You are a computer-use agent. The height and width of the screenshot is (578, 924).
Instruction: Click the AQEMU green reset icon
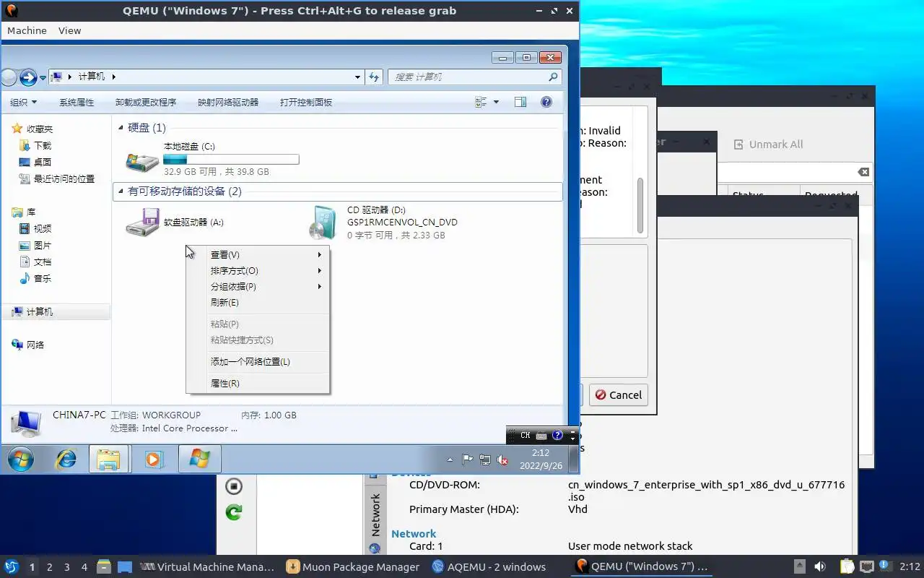233,512
